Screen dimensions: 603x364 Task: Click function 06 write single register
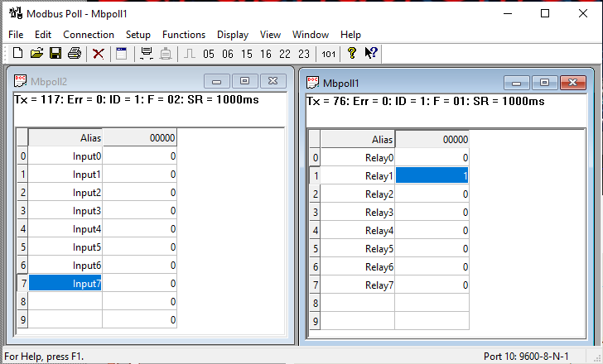[x=228, y=54]
